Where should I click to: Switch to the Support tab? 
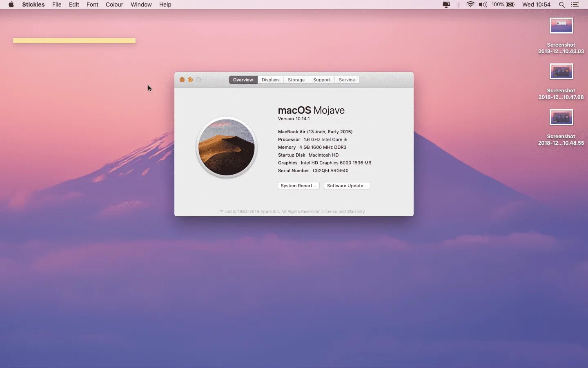pyautogui.click(x=322, y=80)
